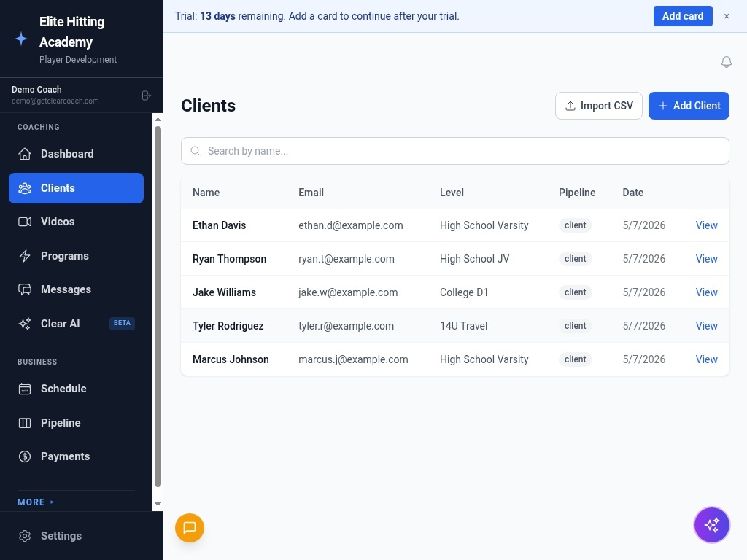Open the notifications bell
The image size is (747, 560).
pos(726,62)
